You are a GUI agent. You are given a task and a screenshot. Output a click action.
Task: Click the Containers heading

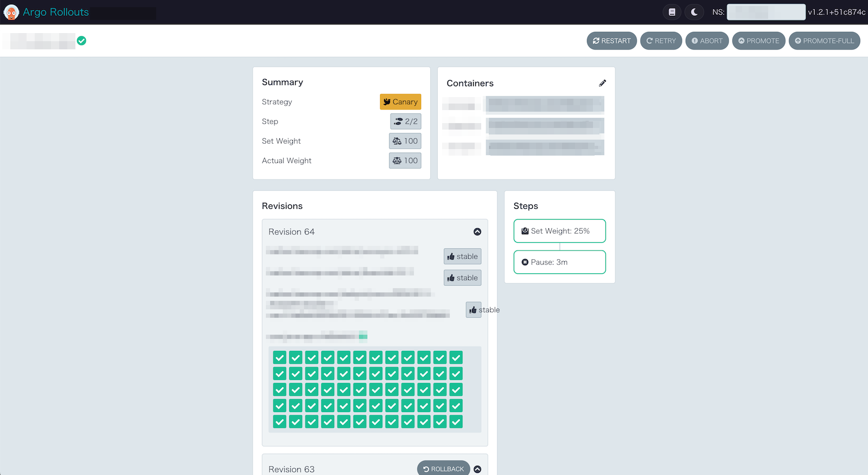(470, 83)
